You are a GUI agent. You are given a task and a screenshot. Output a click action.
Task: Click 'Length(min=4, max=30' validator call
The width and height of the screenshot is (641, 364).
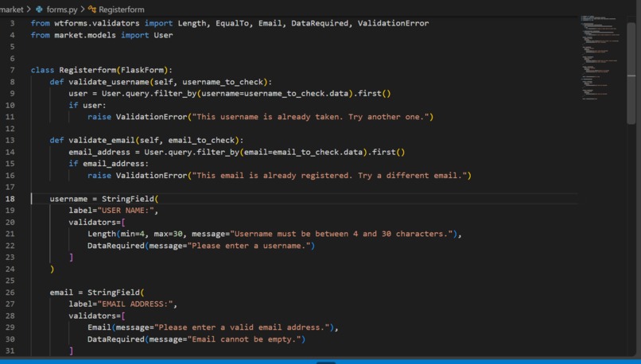coord(135,234)
